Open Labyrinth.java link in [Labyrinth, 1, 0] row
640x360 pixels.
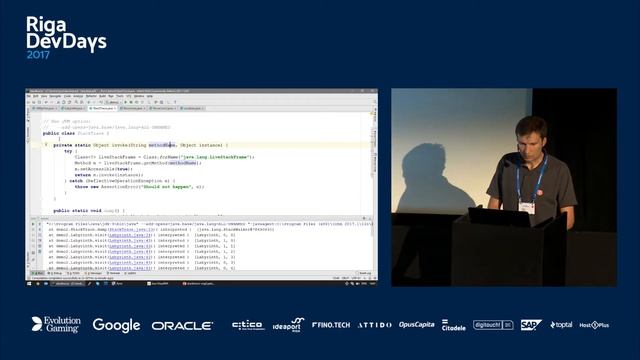[130, 241]
